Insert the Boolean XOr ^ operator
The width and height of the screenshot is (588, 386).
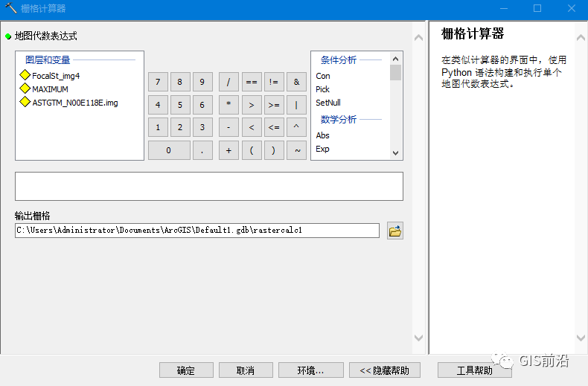pyautogui.click(x=297, y=127)
